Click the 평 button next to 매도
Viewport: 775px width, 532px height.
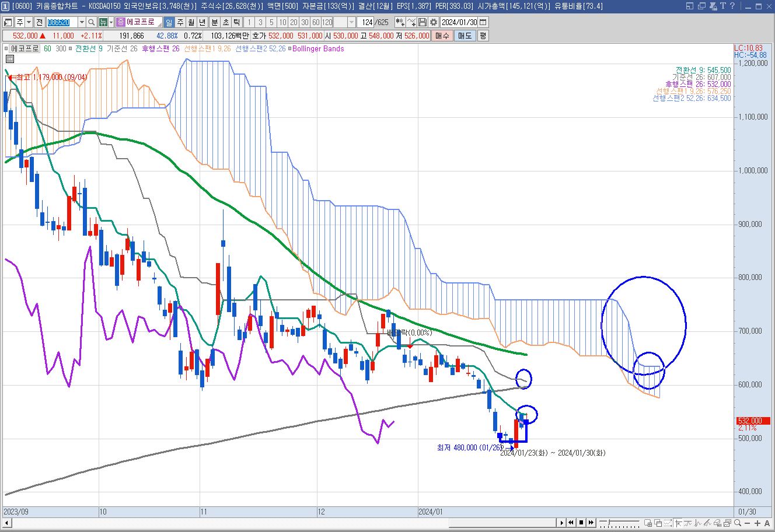point(483,36)
